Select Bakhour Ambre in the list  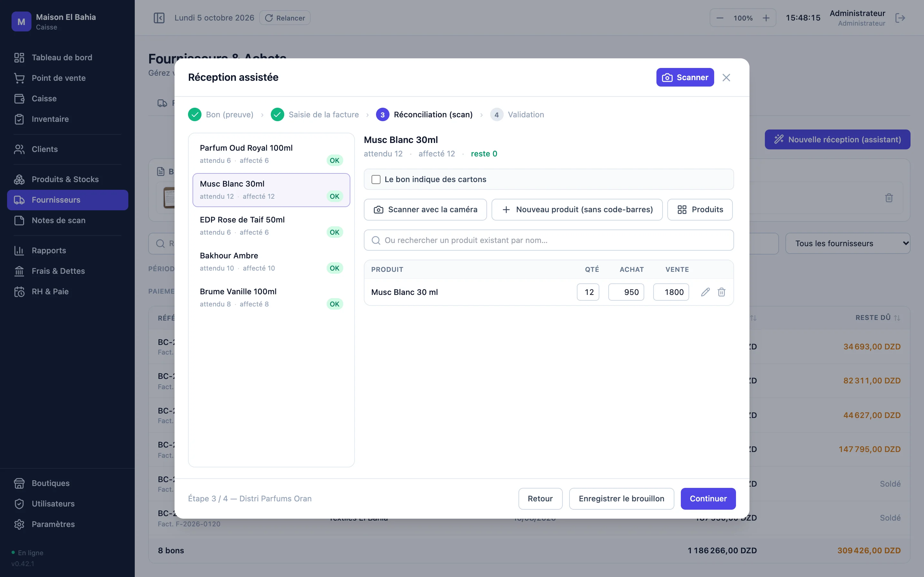[271, 261]
